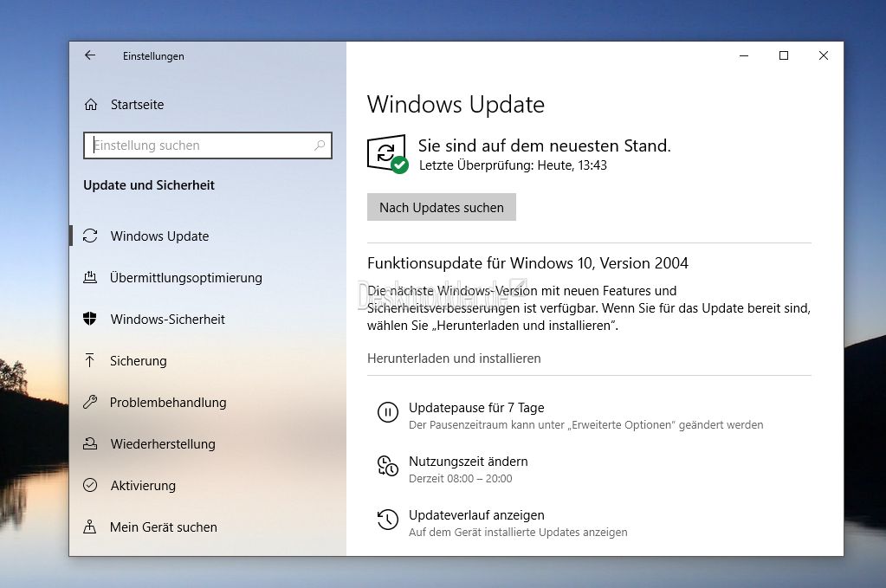Click Einstellungen window title

tap(153, 56)
